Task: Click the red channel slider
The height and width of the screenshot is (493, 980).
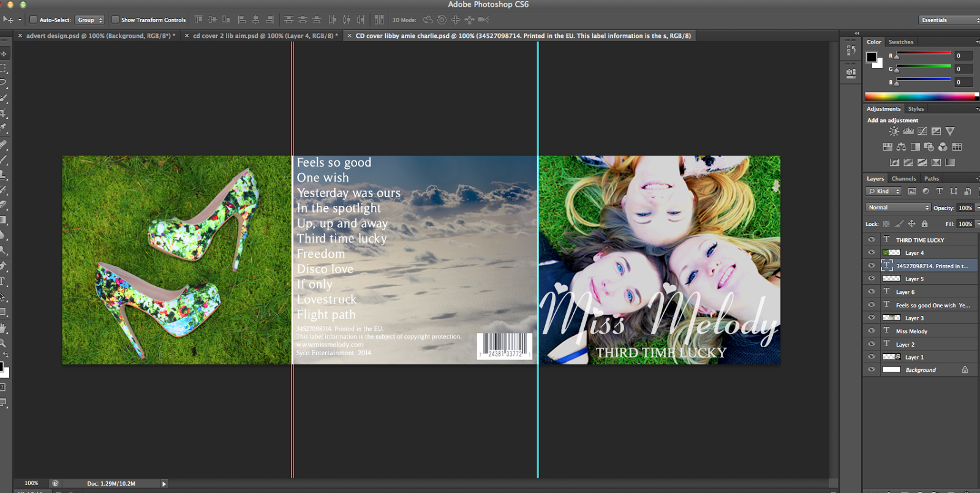Action: coord(923,54)
